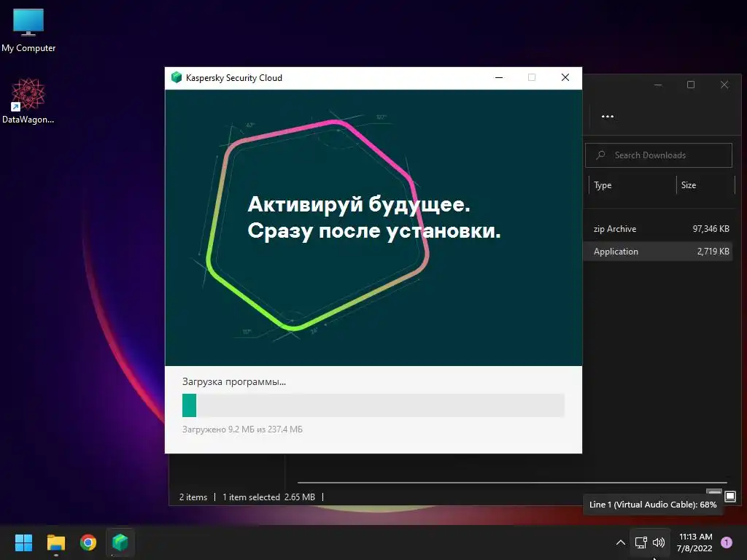Click the 2,719 KB size cell
Viewport: 747px width, 560px height.
713,252
